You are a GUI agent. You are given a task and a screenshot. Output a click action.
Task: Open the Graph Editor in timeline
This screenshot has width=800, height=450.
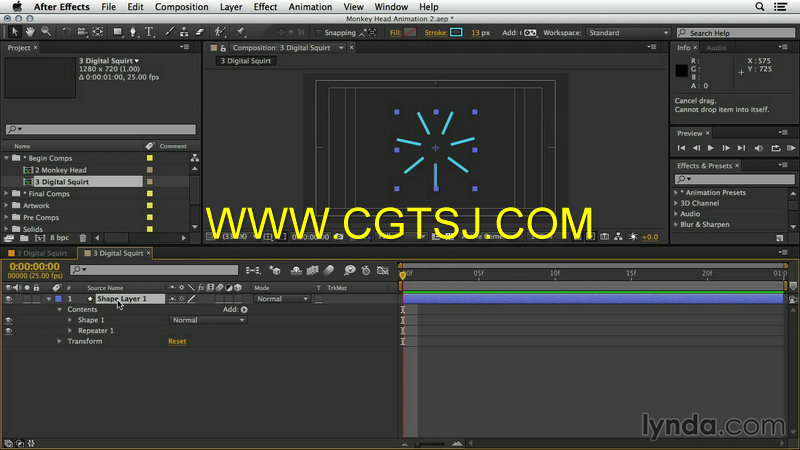[x=383, y=270]
